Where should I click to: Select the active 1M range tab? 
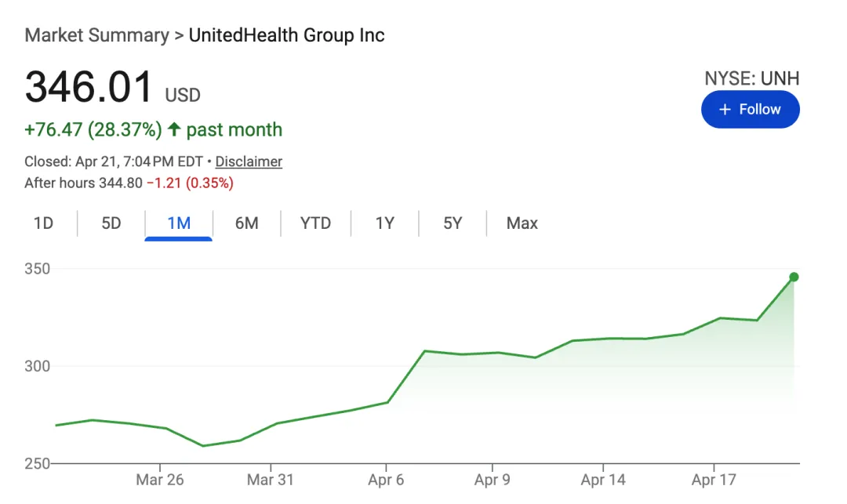pyautogui.click(x=179, y=223)
